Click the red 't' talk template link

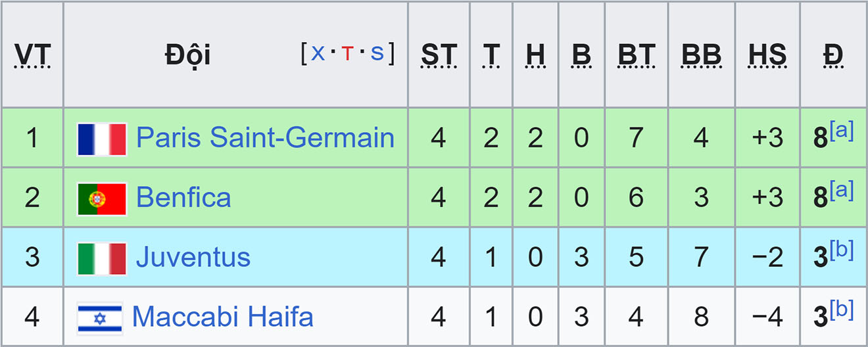(347, 53)
